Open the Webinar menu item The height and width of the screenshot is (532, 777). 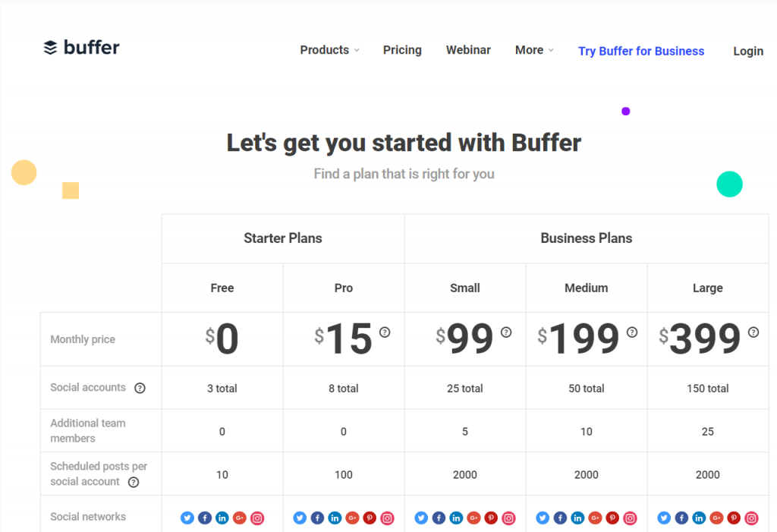[468, 49]
